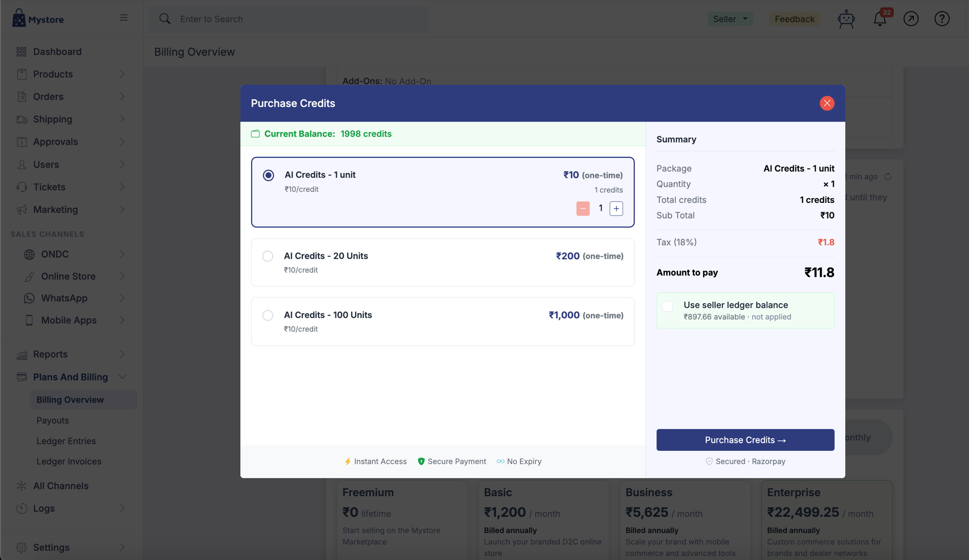
Task: Open Mobile Apps in sidebar
Action: (x=69, y=320)
